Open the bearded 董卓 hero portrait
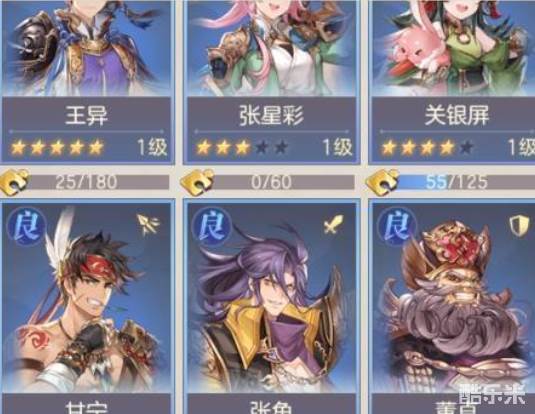The height and width of the screenshot is (414, 535). click(x=454, y=298)
